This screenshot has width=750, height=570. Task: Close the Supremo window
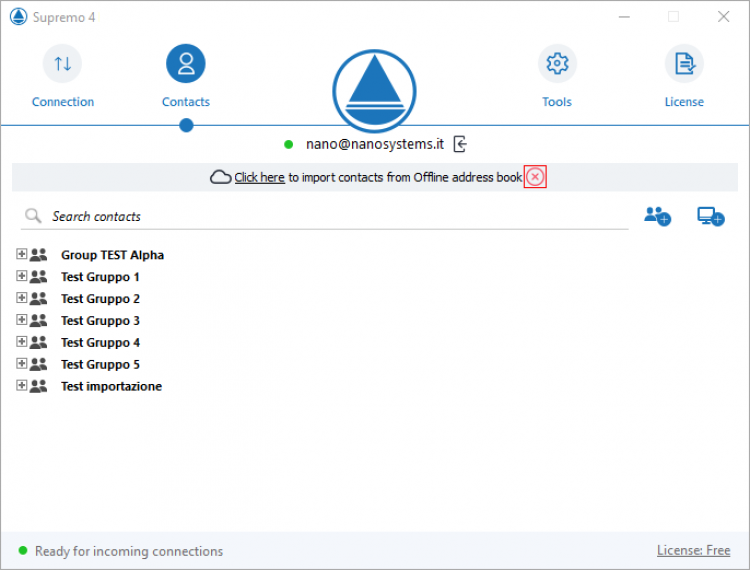pyautogui.click(x=724, y=17)
